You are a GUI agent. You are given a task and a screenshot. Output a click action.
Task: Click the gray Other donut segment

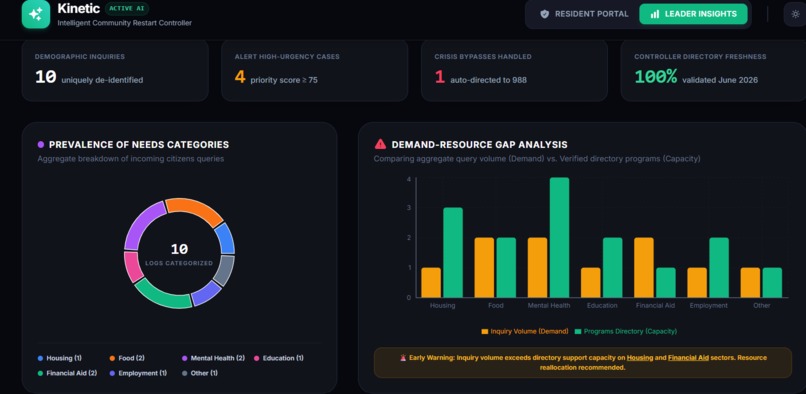click(x=225, y=271)
